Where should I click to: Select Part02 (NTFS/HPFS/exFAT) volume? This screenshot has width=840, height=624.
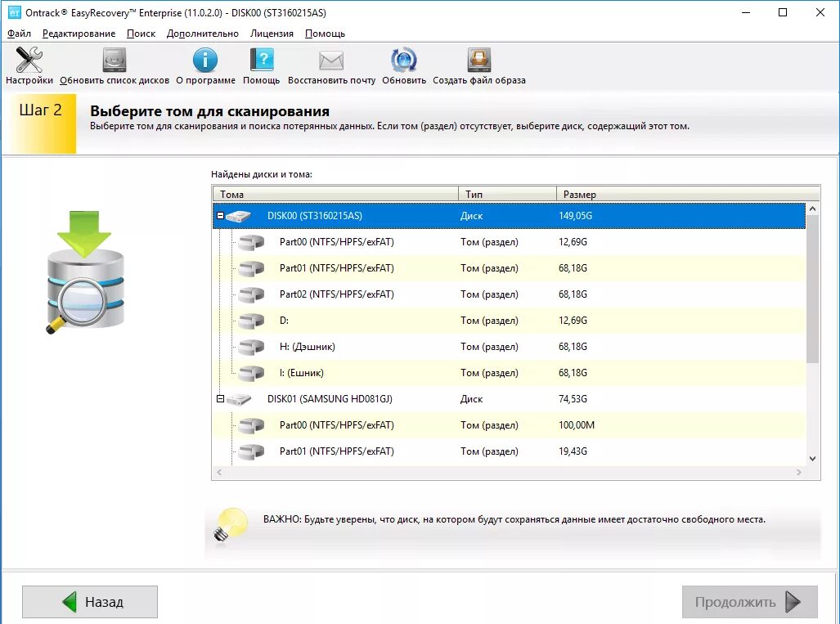336,294
